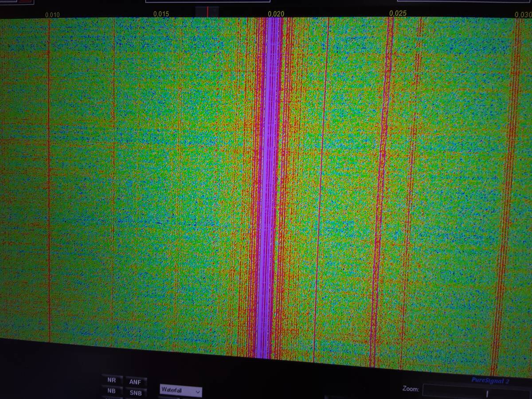Viewport: 532px width, 399px height.
Task: Toggle the SNB spectral noise blanker
Action: (135, 392)
